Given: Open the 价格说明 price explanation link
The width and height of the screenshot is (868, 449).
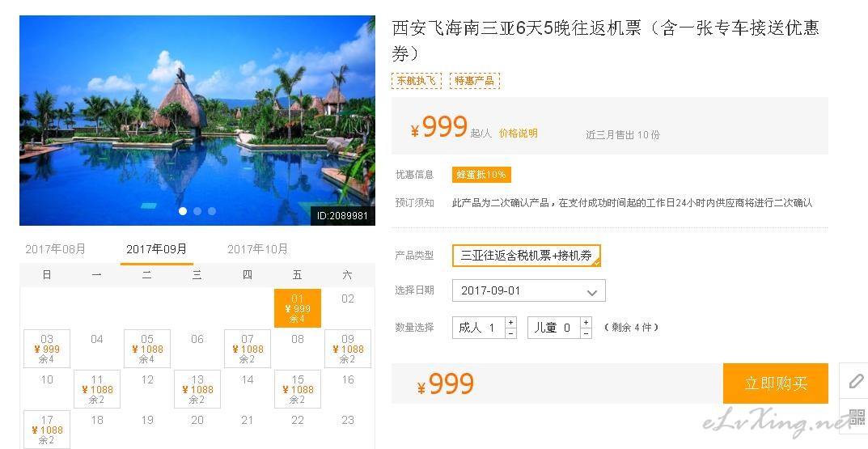Looking at the screenshot, I should point(519,133).
